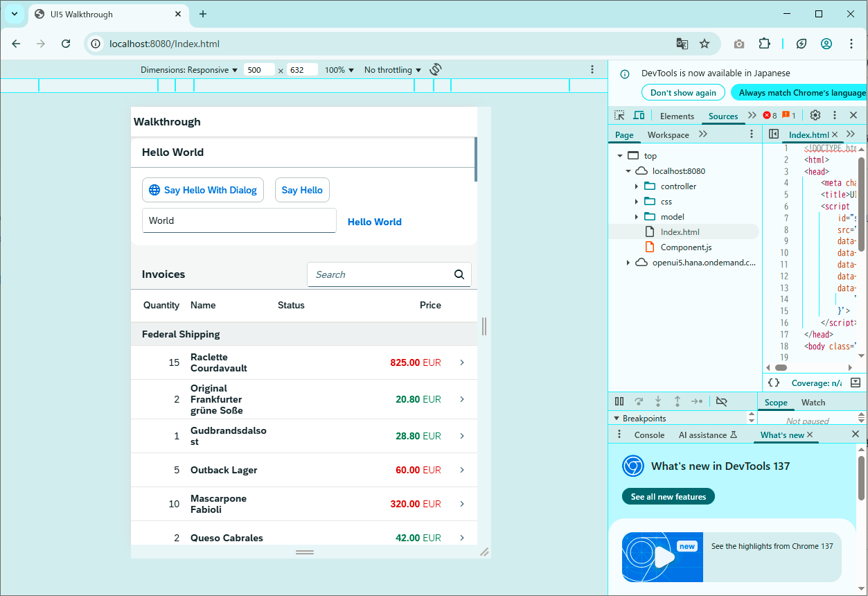868x596 pixels.
Task: Click See all new features button
Action: 668,496
